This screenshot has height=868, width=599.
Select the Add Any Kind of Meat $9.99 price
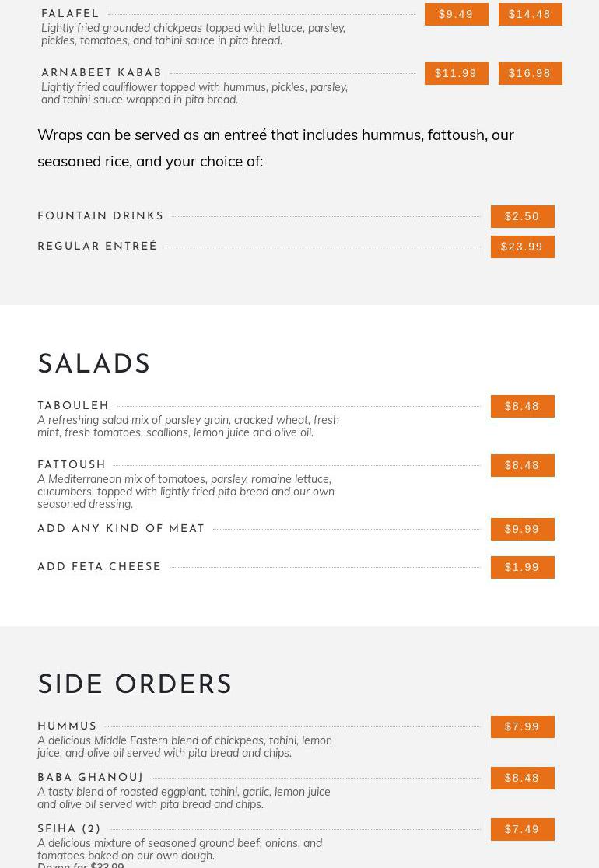pos(522,529)
